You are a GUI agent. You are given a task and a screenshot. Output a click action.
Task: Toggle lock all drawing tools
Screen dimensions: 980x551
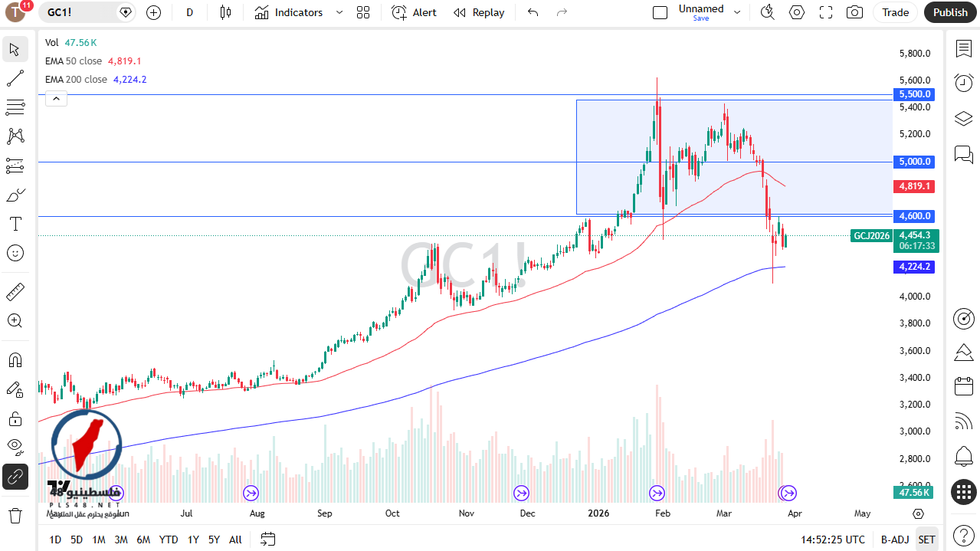click(x=15, y=418)
